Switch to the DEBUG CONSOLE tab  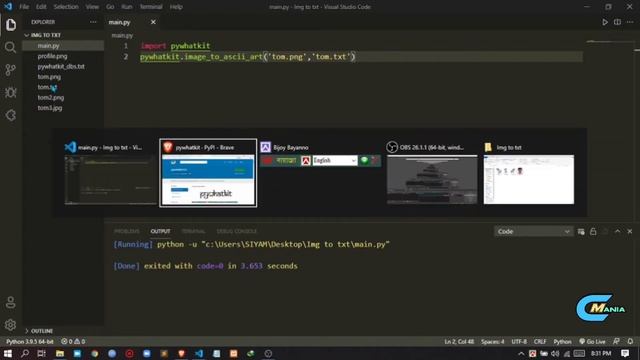pos(237,231)
